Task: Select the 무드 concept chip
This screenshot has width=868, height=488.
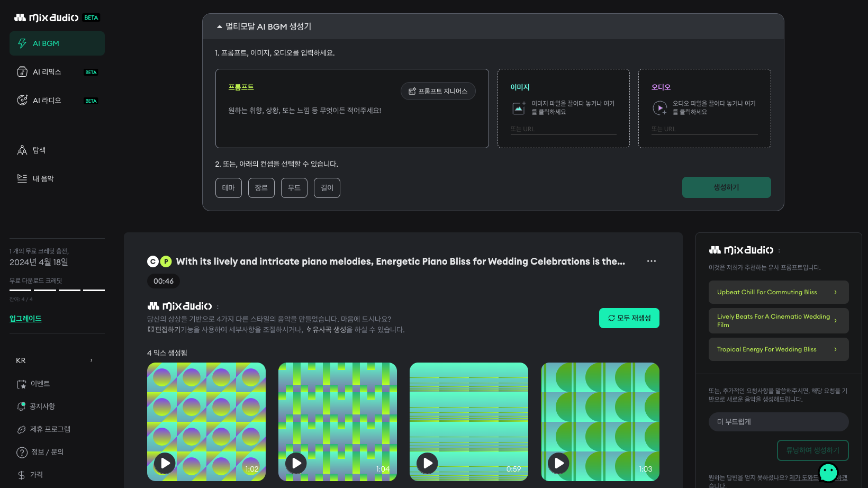Action: [x=294, y=188]
